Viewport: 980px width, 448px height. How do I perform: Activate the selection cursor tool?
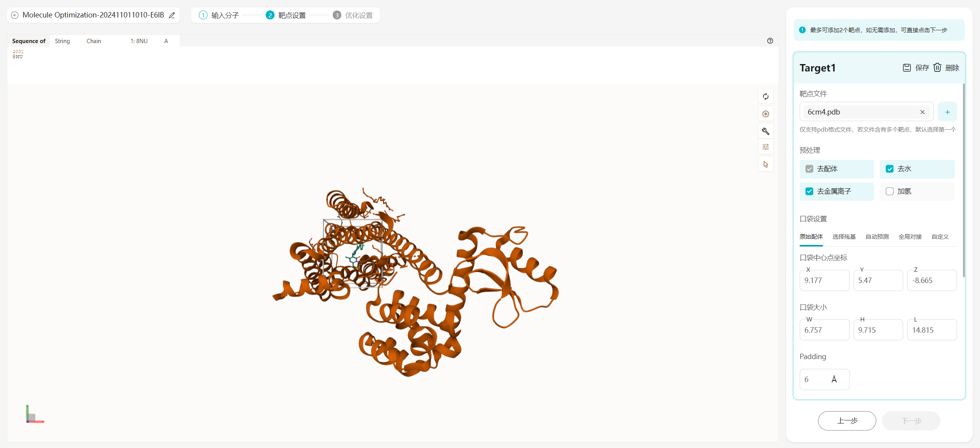tap(766, 164)
